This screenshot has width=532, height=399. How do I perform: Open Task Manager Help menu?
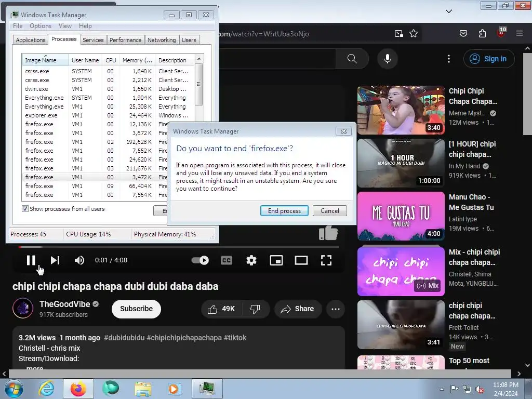pos(85,26)
